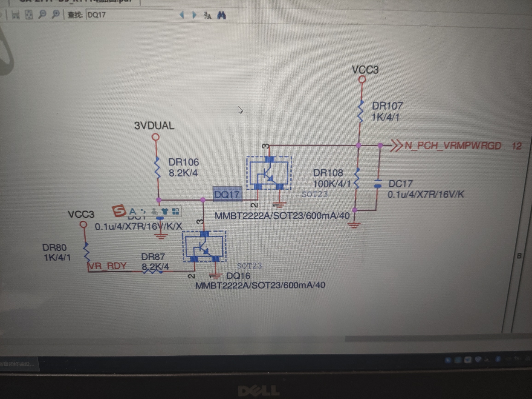
Task: Open advanced search binoculars icon
Action: point(221,15)
